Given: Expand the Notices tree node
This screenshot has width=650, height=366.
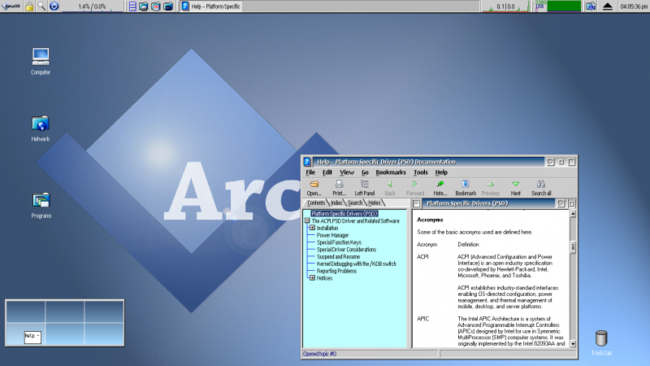Looking at the screenshot, I should (x=312, y=278).
